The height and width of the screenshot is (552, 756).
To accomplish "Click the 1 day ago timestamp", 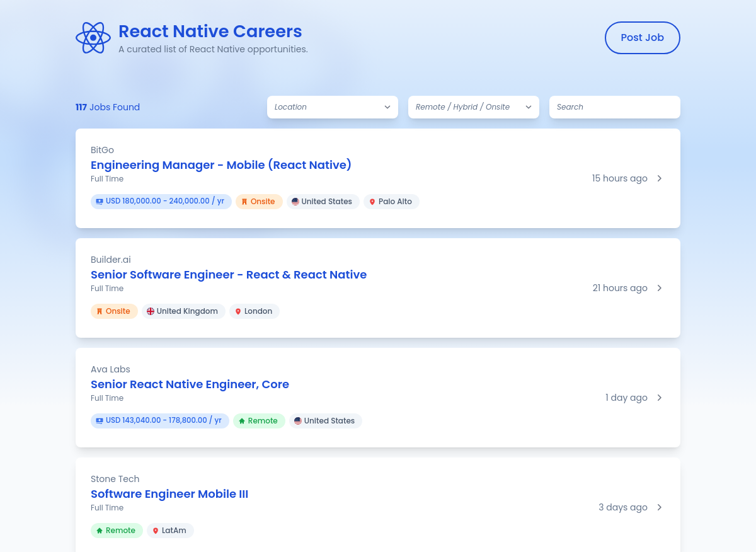I will point(626,398).
